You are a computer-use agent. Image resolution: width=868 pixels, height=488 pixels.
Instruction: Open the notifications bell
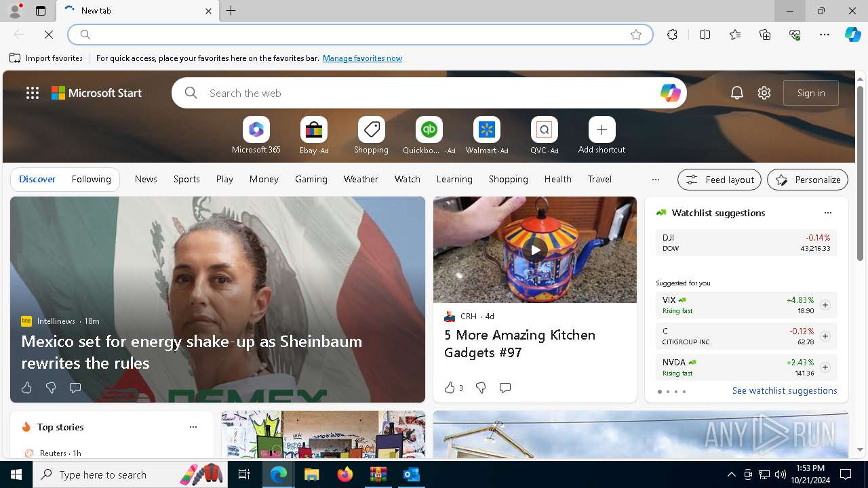pyautogui.click(x=737, y=93)
